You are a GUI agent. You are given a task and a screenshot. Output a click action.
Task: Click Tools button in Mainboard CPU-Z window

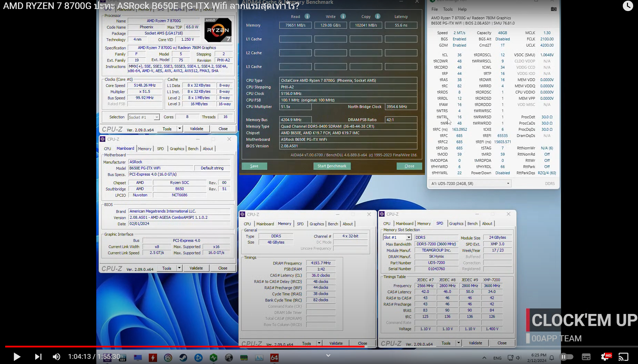(167, 268)
